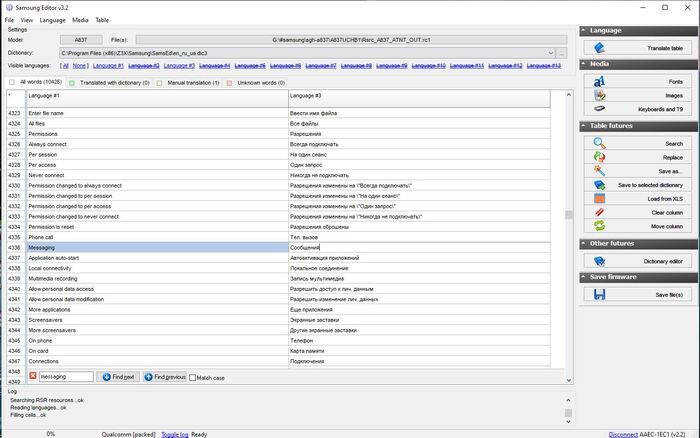This screenshot has height=438, width=700.
Task: Open the Replace tool
Action: pyautogui.click(x=638, y=157)
